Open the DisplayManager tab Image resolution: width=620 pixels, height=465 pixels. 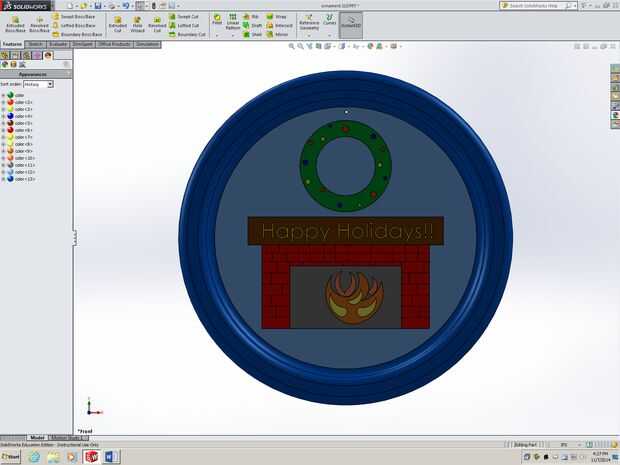pyautogui.click(x=48, y=55)
